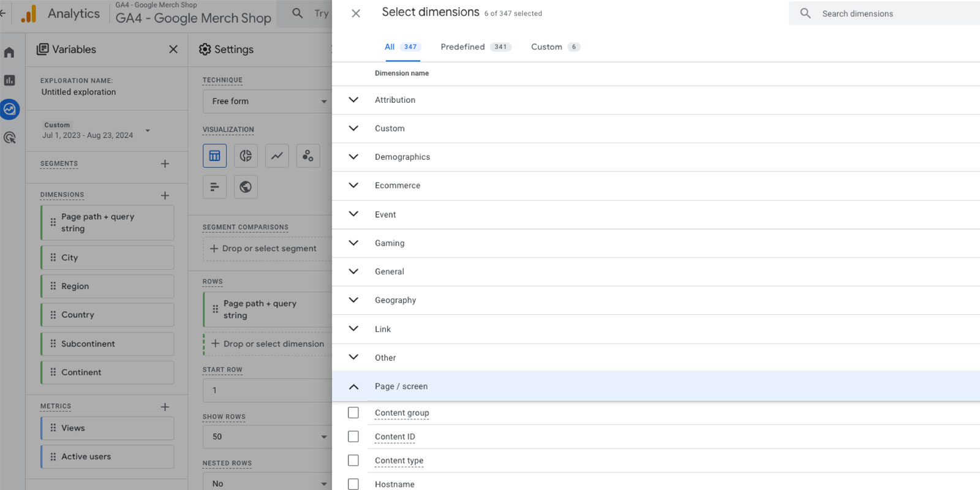The image size is (980, 490).
Task: Click Drop or select dimension in Rows
Action: [x=268, y=344]
